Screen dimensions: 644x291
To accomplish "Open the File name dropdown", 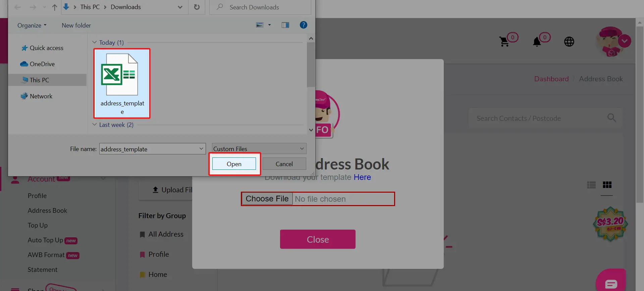I will pos(201,149).
